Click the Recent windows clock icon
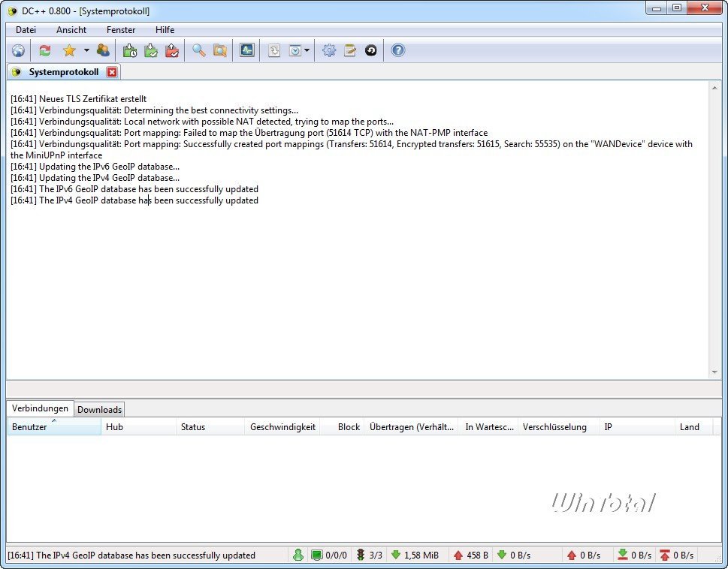 295,50
